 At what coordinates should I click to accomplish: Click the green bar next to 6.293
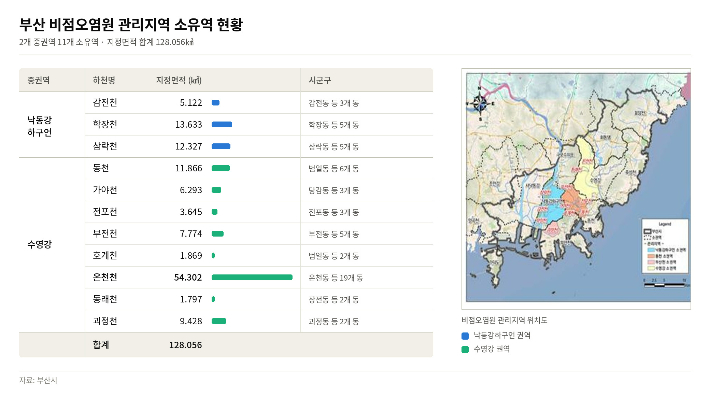pos(216,190)
